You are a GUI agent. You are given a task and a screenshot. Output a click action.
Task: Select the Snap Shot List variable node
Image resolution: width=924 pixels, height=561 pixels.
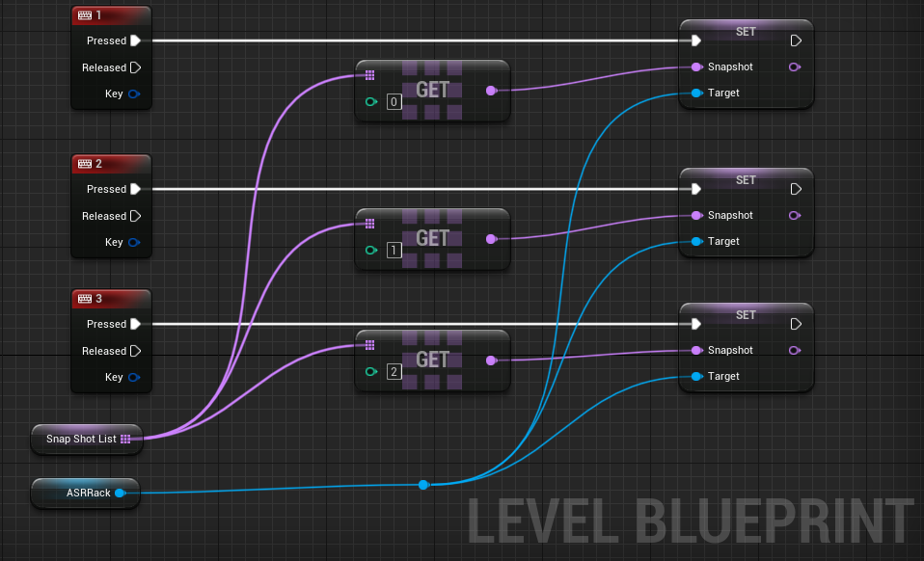tap(87, 440)
